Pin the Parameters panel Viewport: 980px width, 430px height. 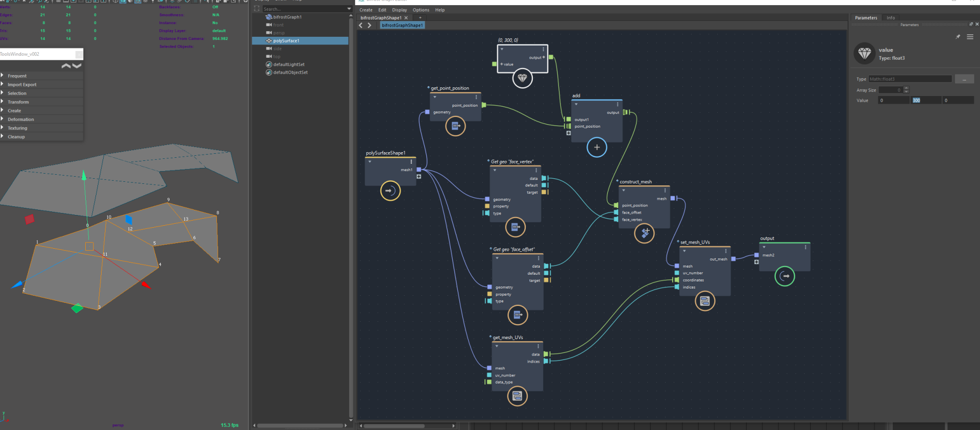click(958, 37)
